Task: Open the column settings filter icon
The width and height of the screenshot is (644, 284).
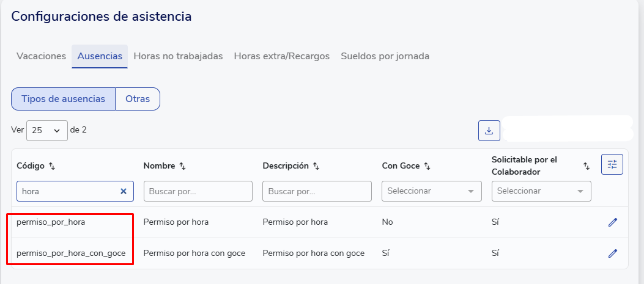Action: pyautogui.click(x=612, y=164)
